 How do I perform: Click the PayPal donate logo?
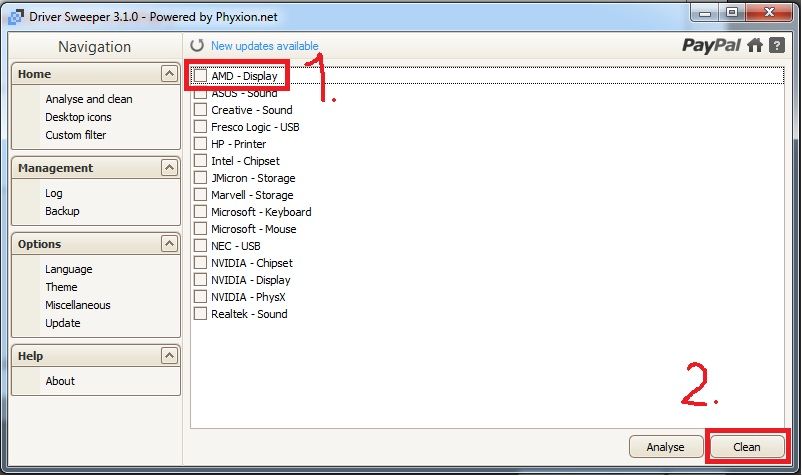712,45
